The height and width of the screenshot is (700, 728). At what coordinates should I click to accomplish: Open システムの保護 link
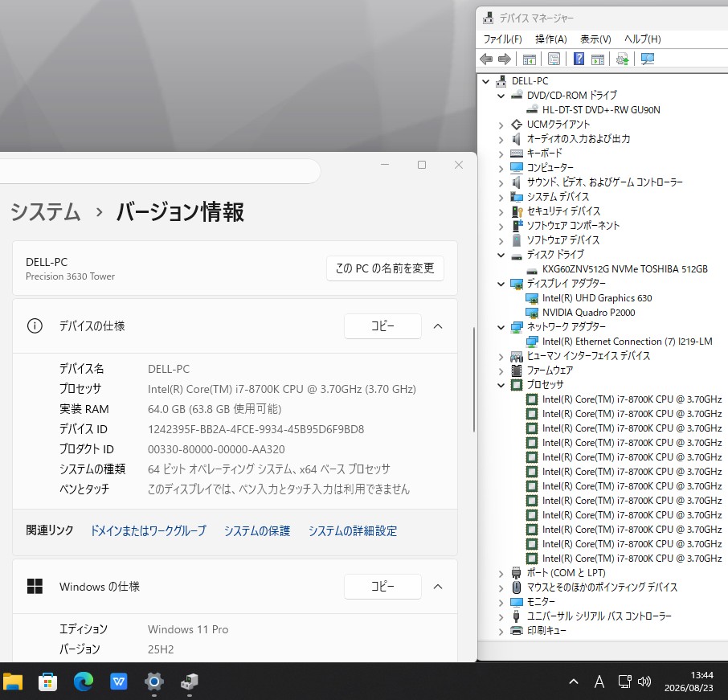point(257,531)
